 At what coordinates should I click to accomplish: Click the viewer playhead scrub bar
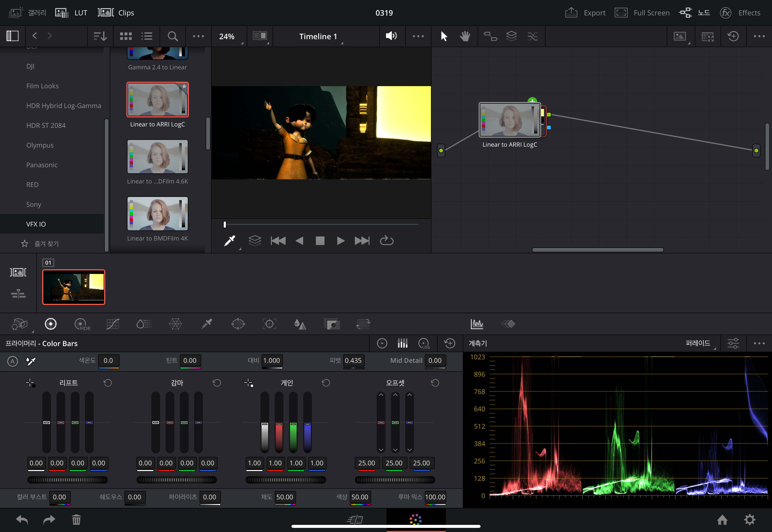[x=321, y=224]
